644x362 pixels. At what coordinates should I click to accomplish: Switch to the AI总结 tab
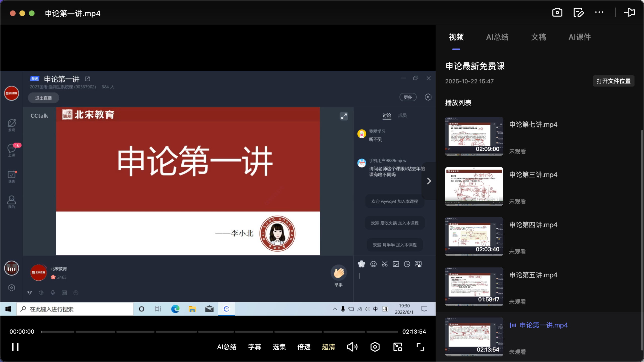tap(497, 37)
